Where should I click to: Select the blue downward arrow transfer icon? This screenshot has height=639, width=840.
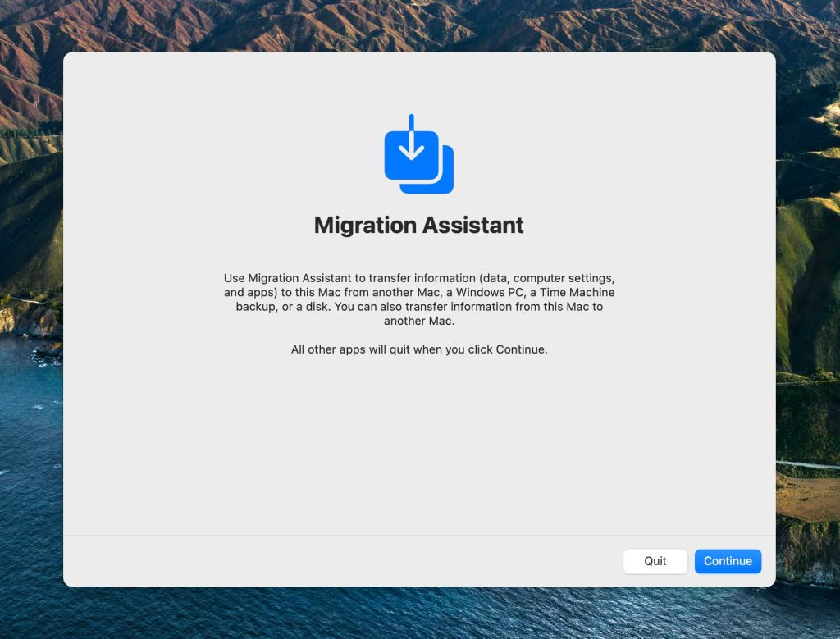coord(417,152)
